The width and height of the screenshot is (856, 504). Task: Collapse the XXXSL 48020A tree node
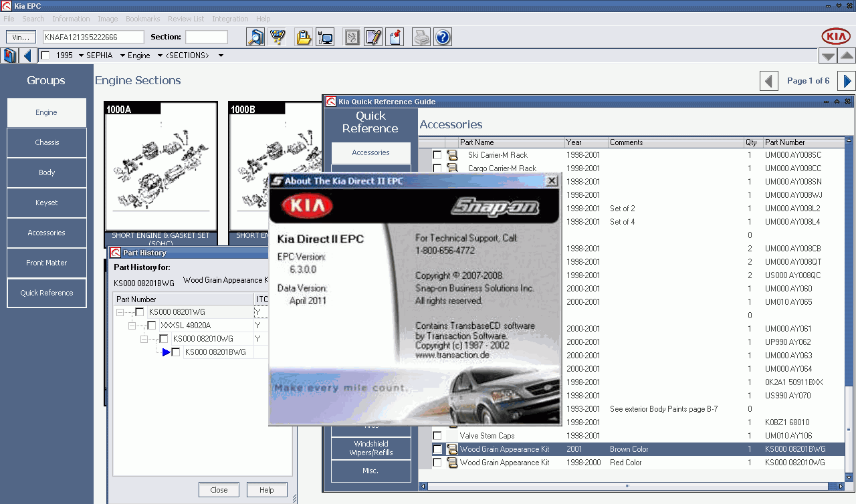(132, 326)
